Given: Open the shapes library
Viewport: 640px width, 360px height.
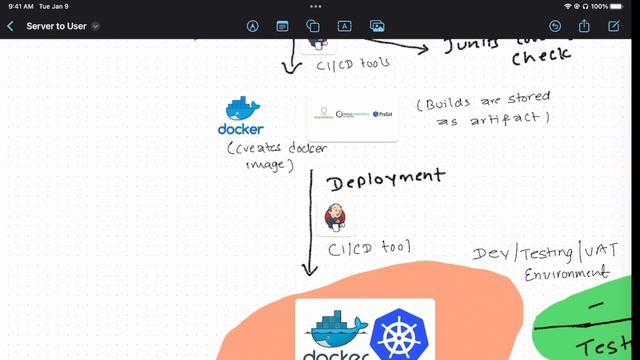Looking at the screenshot, I should tap(313, 26).
